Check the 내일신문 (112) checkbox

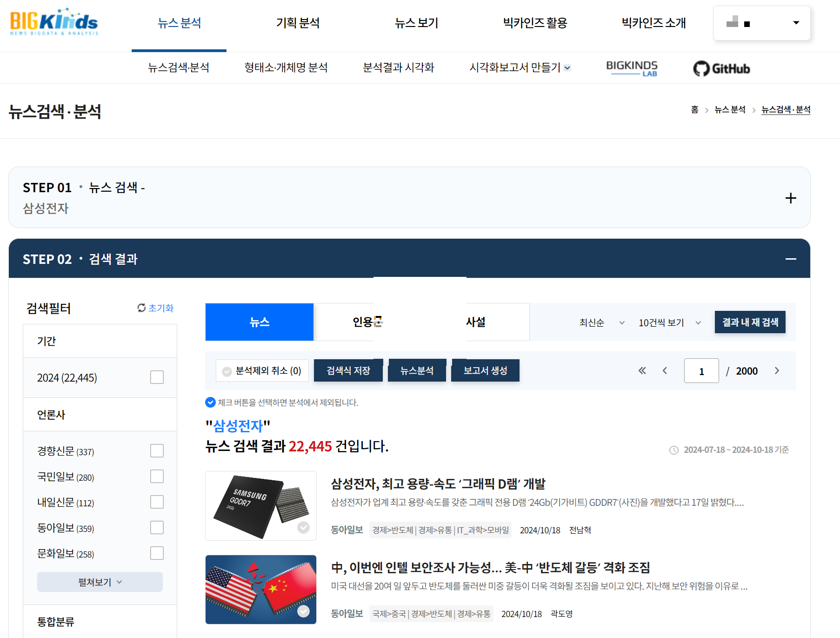coord(157,502)
